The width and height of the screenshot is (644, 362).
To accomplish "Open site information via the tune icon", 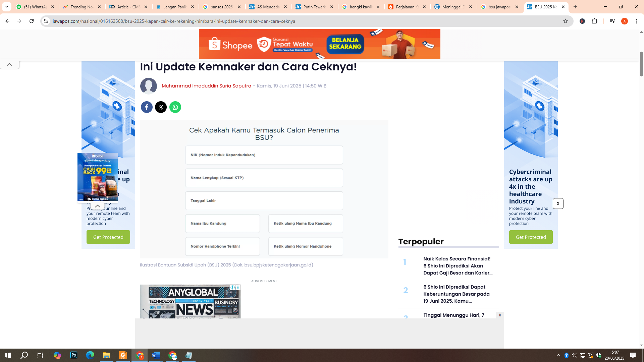I will coord(46,21).
